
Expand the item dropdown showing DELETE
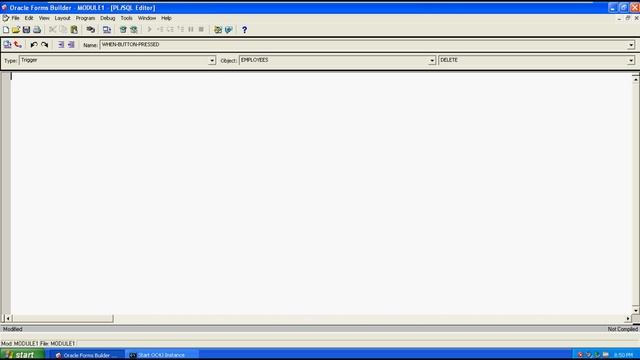631,60
